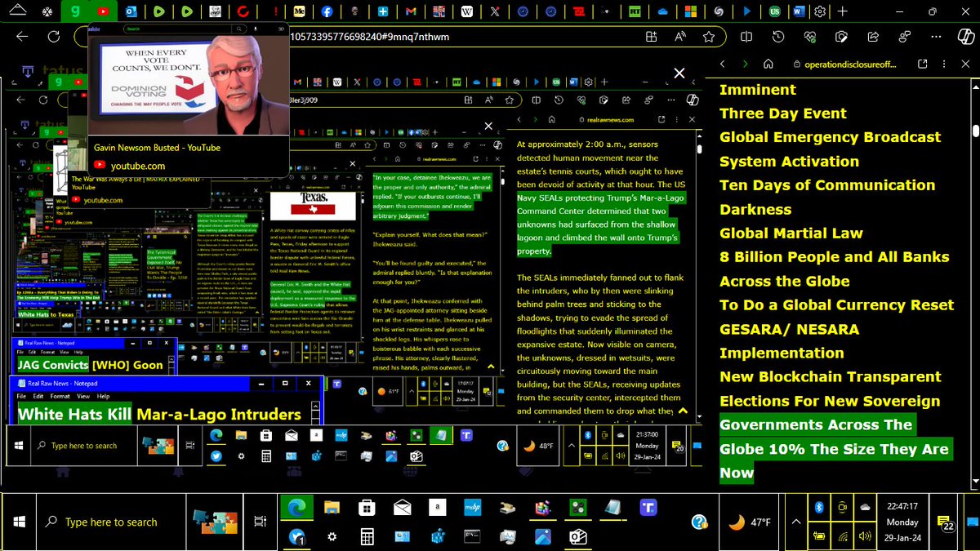Add page to favorites with star icon
The width and height of the screenshot is (980, 551).
coord(708,37)
